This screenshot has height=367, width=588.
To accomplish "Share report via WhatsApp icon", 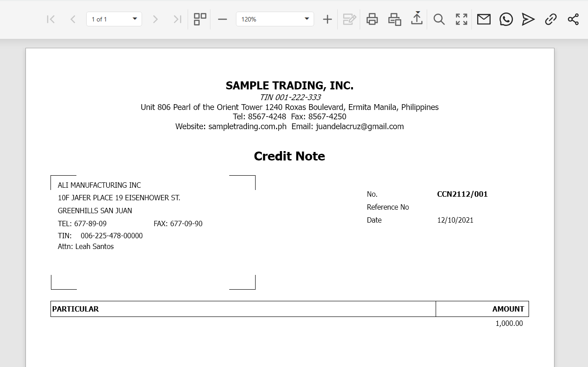I will [506, 19].
